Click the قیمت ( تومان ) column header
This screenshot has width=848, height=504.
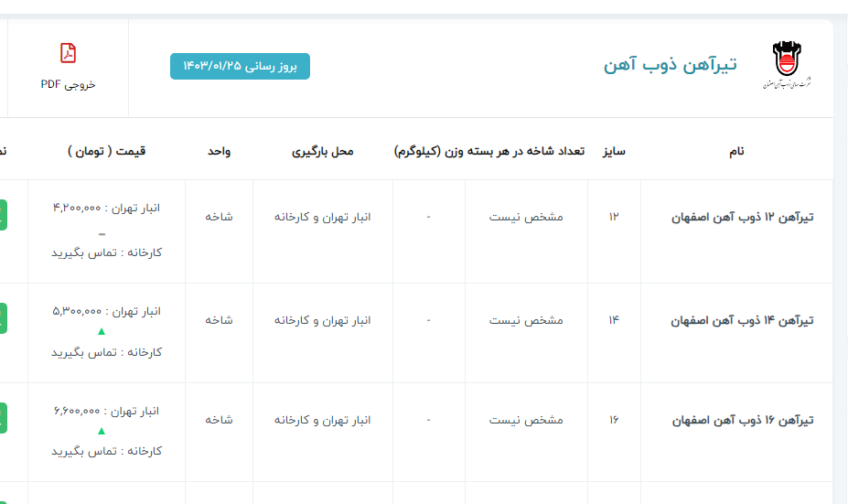coord(106,151)
